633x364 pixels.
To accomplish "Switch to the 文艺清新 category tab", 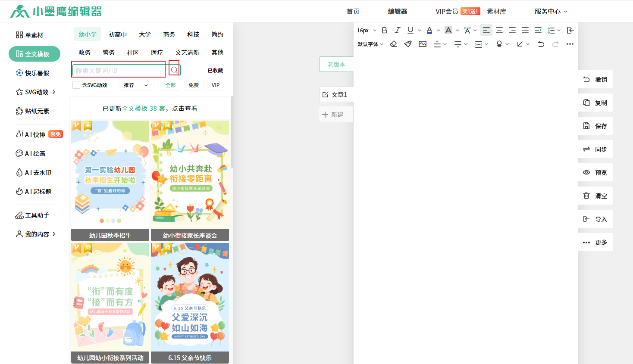I will 187,52.
